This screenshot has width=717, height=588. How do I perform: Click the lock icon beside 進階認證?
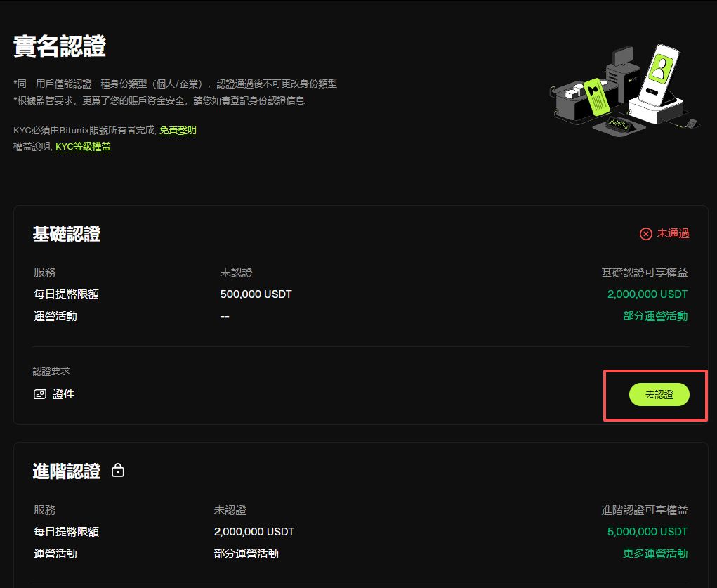pos(118,470)
